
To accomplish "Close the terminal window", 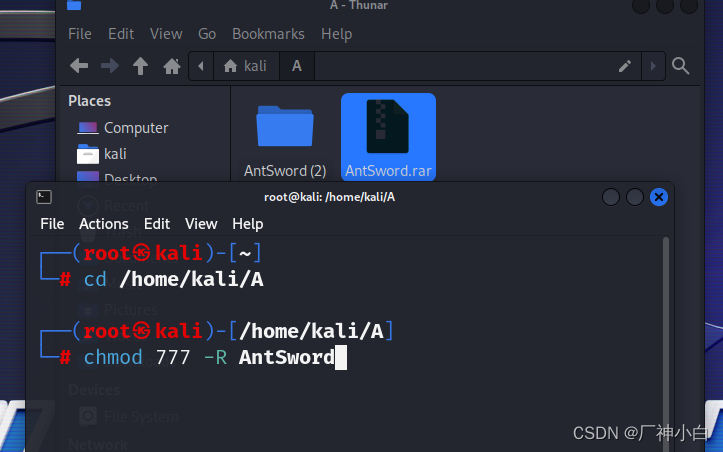I will click(659, 197).
